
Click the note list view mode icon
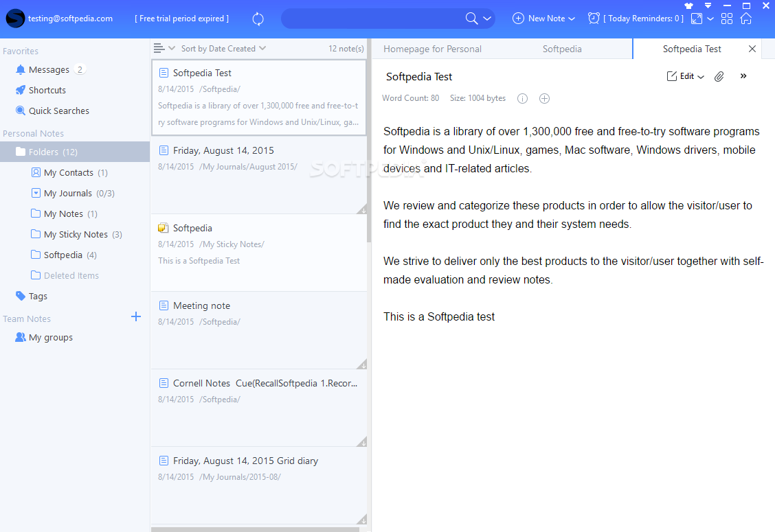[x=159, y=49]
